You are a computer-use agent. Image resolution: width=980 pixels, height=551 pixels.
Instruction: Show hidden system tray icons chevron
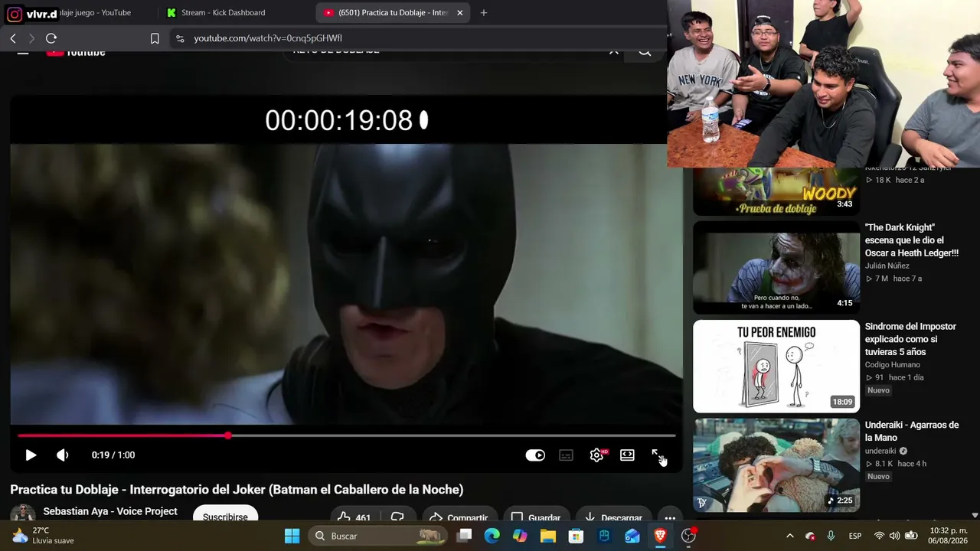click(790, 536)
